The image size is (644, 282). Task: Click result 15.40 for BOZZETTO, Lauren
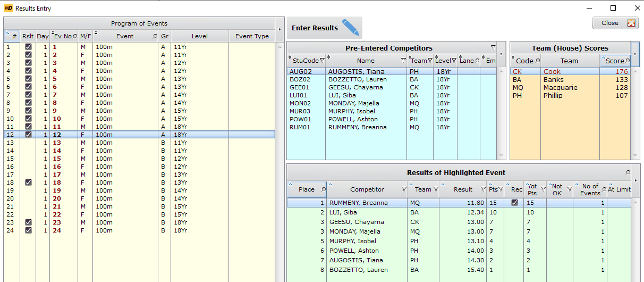(x=476, y=270)
